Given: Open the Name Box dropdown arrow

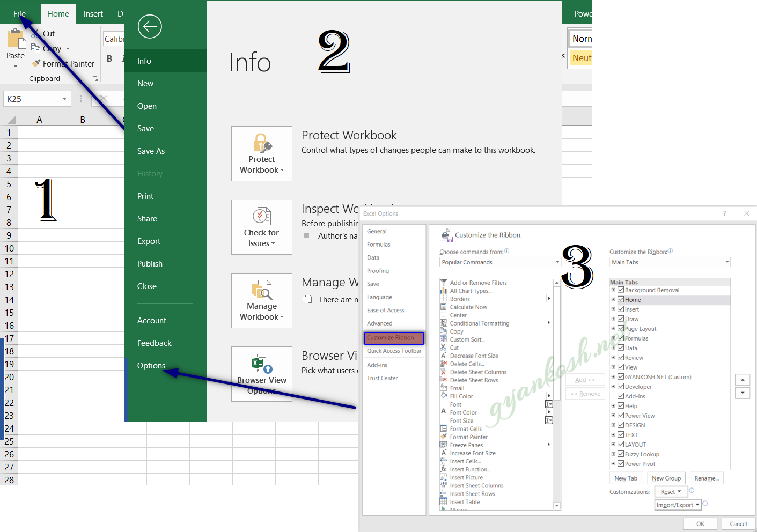Looking at the screenshot, I should (x=64, y=99).
